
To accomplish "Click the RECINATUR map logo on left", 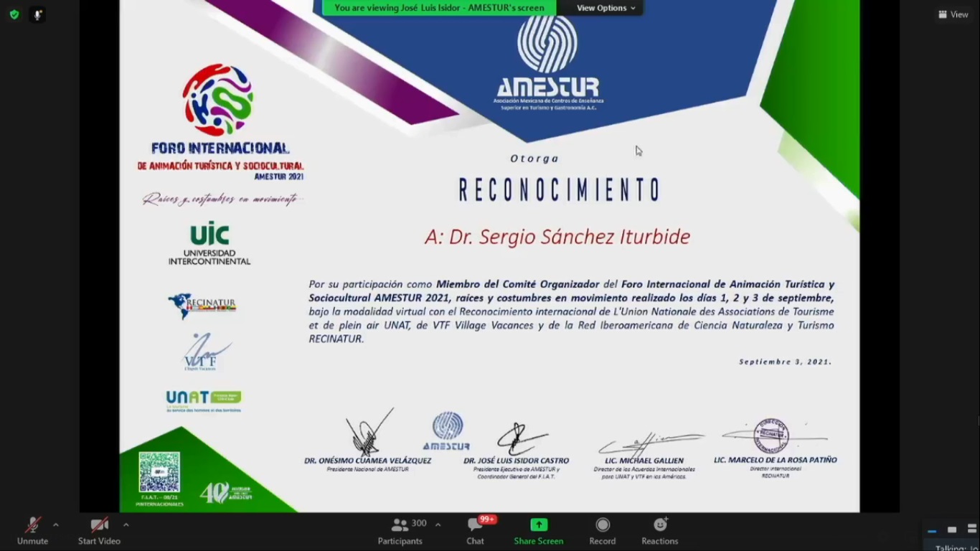I will pyautogui.click(x=202, y=306).
